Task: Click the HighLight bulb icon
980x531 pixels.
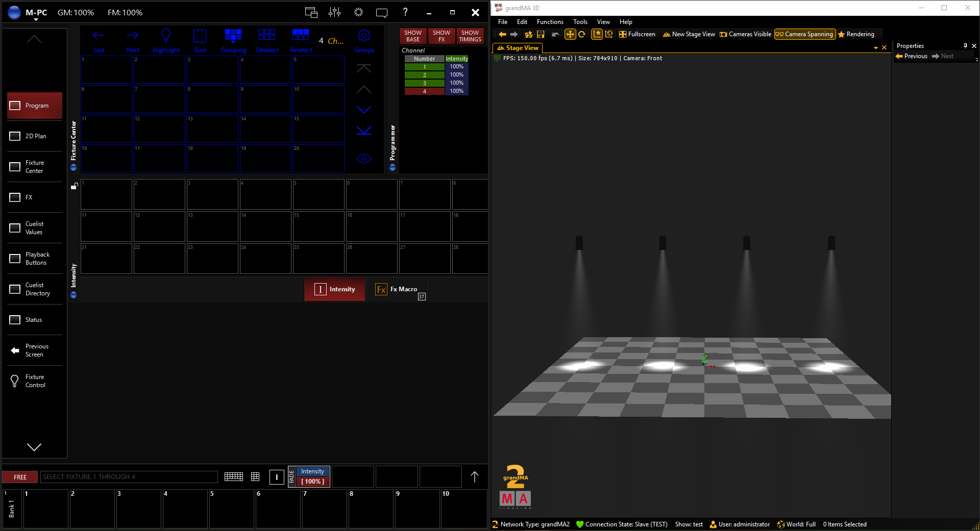Action: coord(166,36)
